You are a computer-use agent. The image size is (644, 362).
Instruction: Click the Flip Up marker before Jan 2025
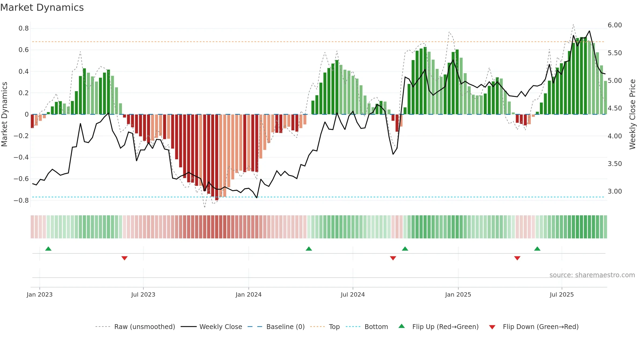(x=405, y=249)
